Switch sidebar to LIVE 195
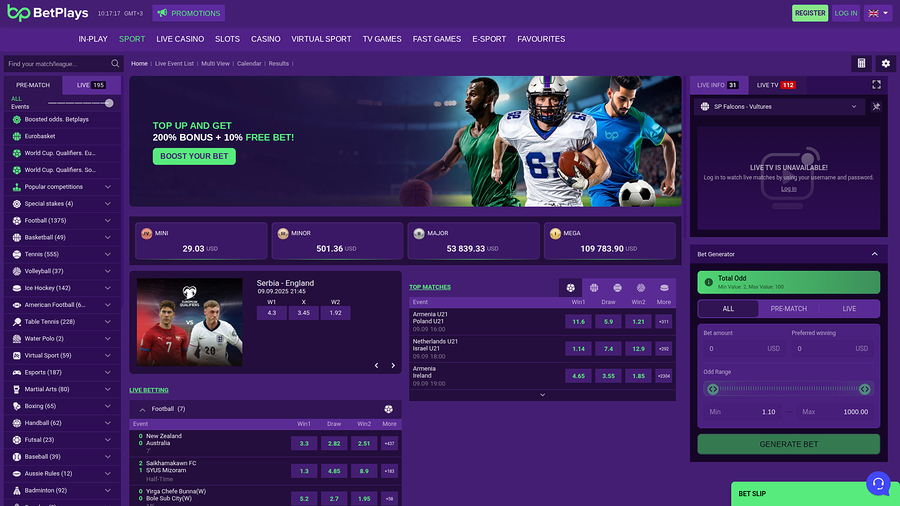The image size is (900, 506). [x=91, y=85]
